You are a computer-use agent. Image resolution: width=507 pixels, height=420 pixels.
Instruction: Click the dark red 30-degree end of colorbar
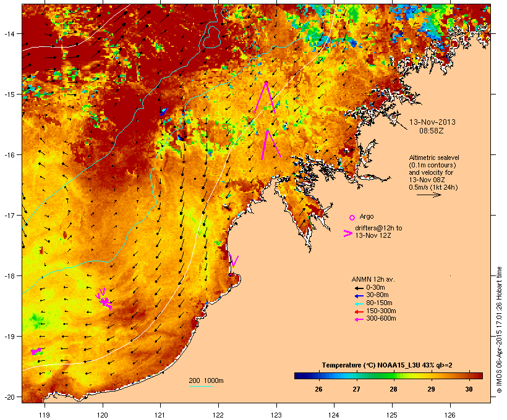point(477,376)
